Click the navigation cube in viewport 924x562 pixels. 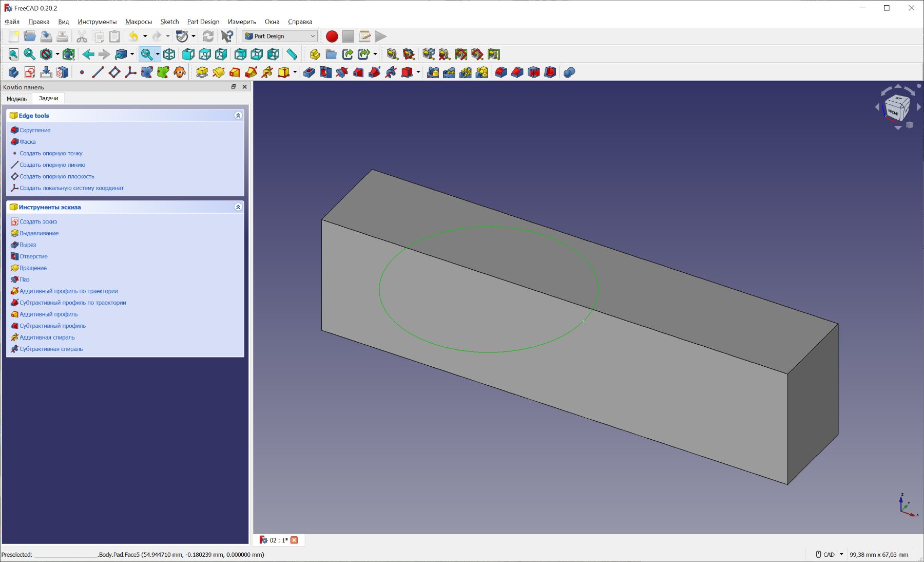897,107
